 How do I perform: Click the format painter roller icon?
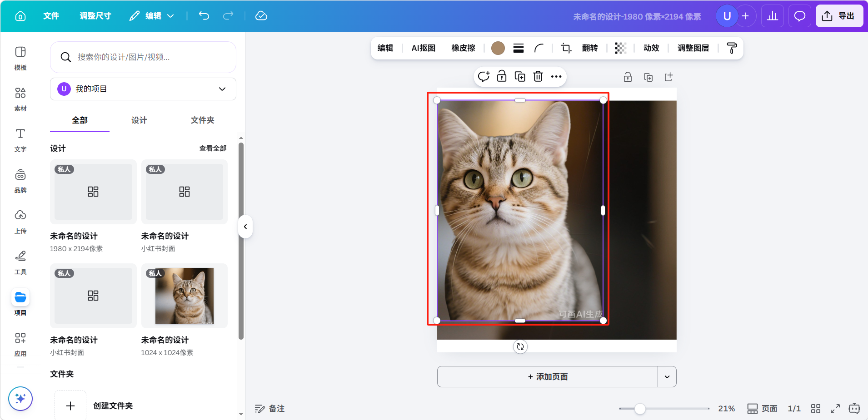[732, 48]
